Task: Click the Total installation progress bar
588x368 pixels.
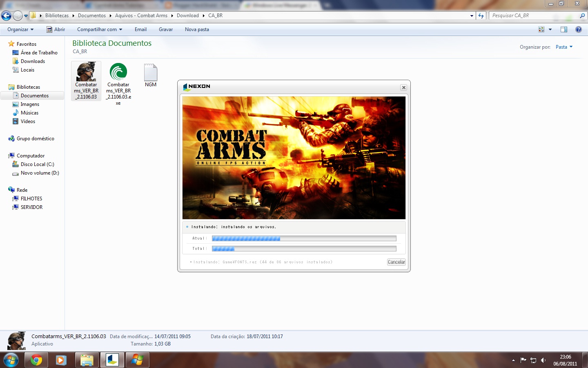Action: [x=304, y=248]
